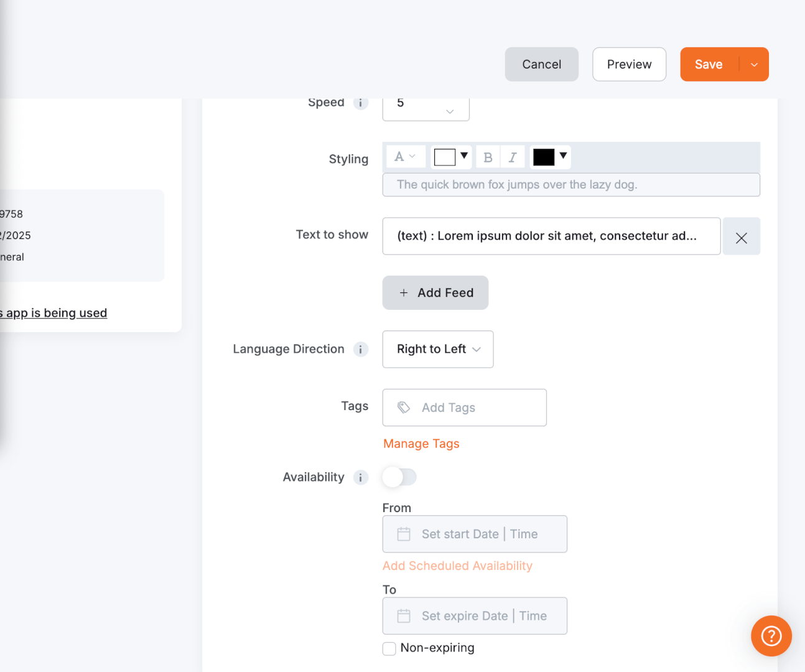Click the calendar icon for expire date
805x672 pixels.
tap(404, 616)
